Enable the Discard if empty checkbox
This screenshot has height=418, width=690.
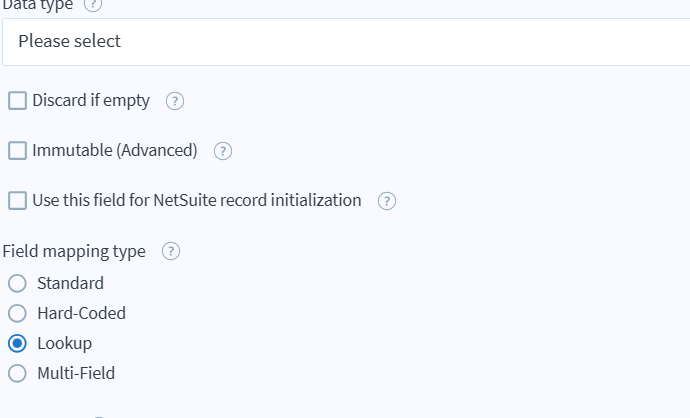click(17, 100)
